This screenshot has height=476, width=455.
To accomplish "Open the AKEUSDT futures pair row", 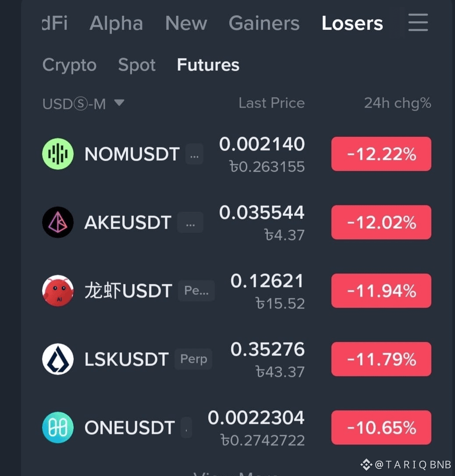I will [x=237, y=222].
